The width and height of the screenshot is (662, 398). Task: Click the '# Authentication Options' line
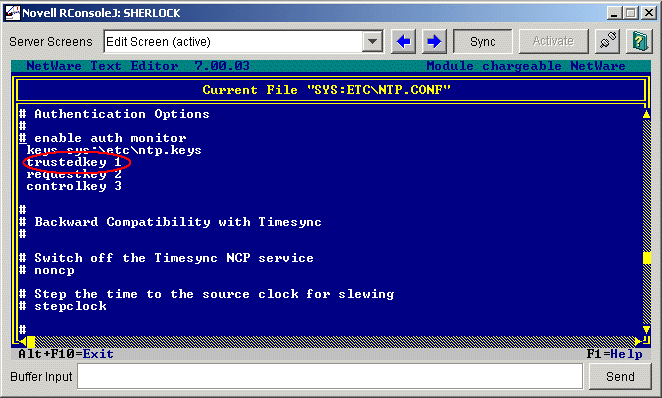tap(114, 114)
